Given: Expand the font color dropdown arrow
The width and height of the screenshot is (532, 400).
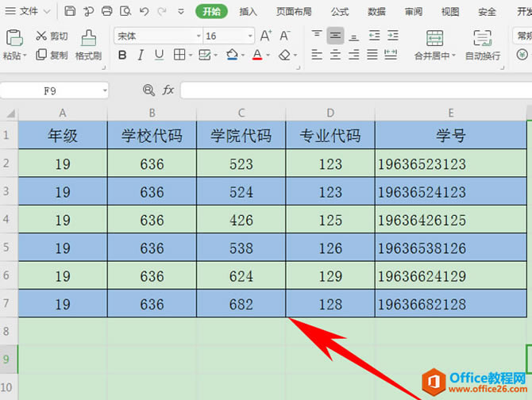Looking at the screenshot, I should click(x=268, y=55).
